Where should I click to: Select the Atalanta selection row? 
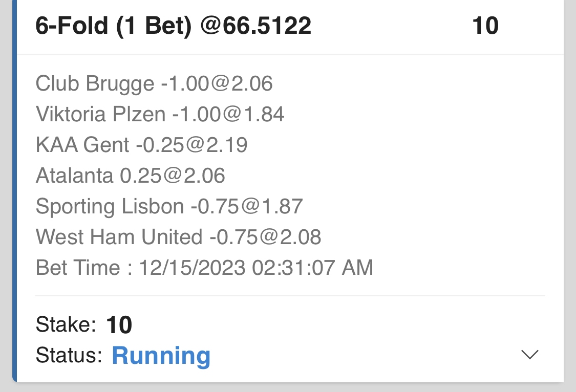(130, 176)
